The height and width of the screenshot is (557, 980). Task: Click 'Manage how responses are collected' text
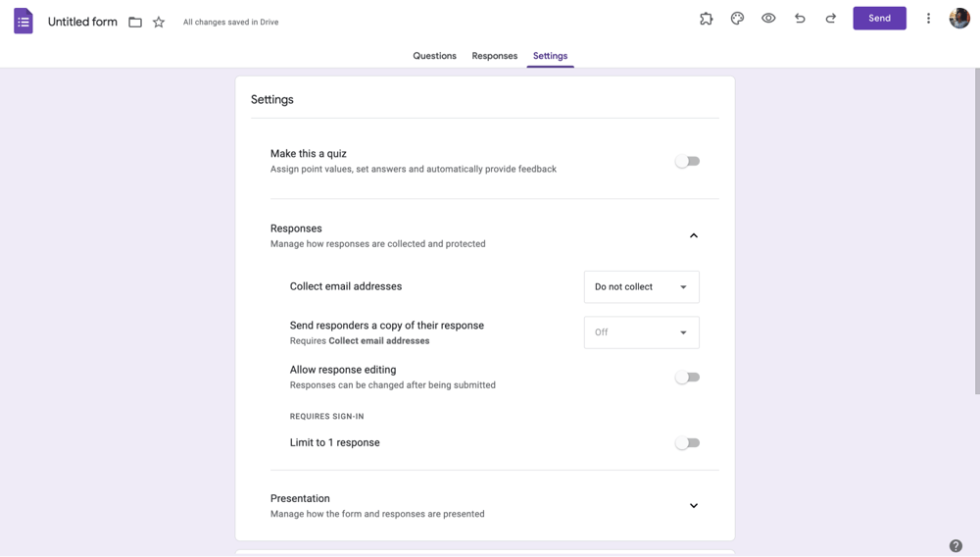coord(377,244)
